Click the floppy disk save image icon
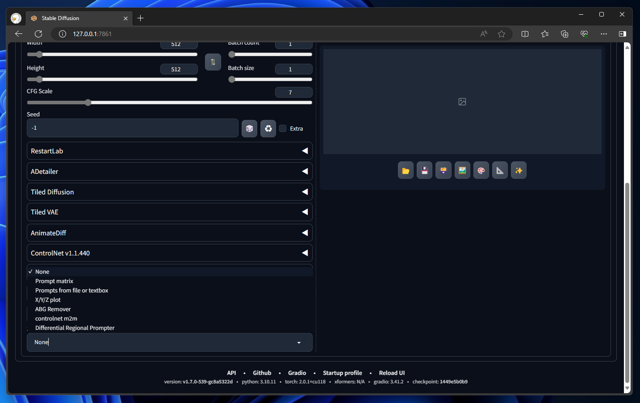 (424, 171)
